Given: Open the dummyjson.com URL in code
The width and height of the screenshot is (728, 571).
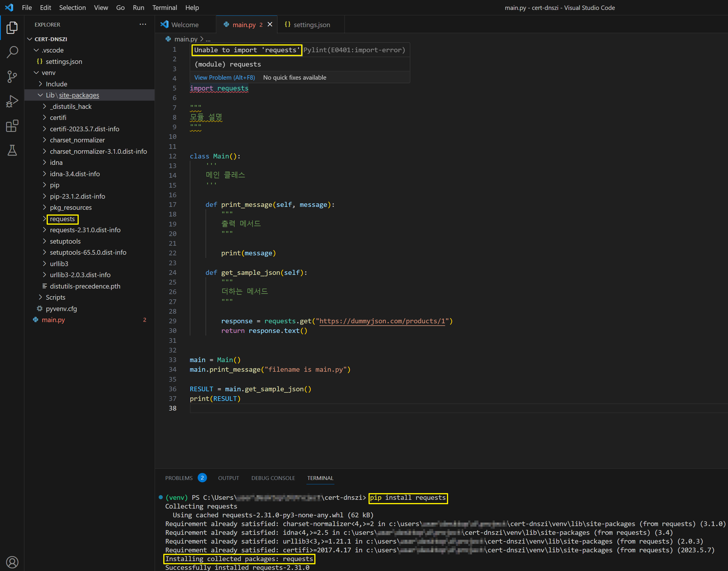Looking at the screenshot, I should [x=382, y=321].
